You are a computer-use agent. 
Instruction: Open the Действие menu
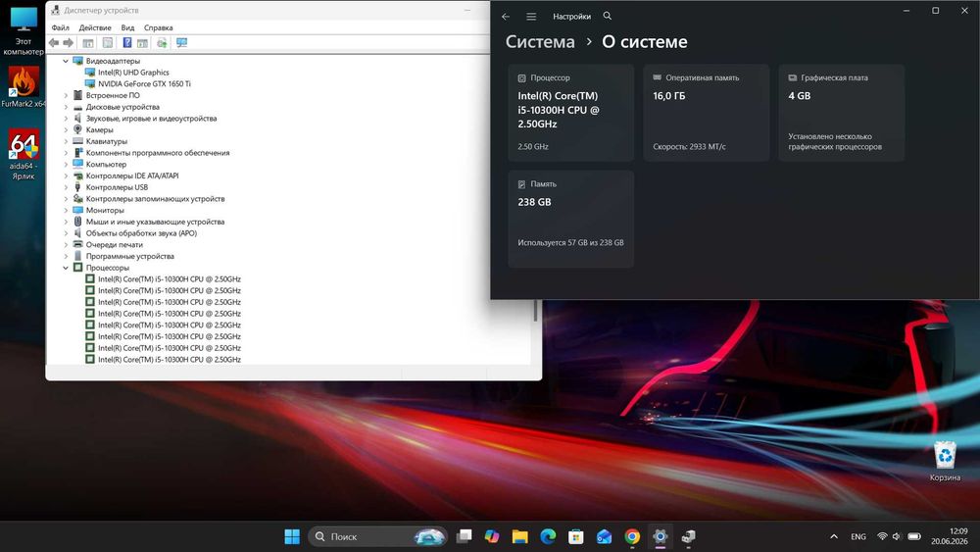pos(95,27)
